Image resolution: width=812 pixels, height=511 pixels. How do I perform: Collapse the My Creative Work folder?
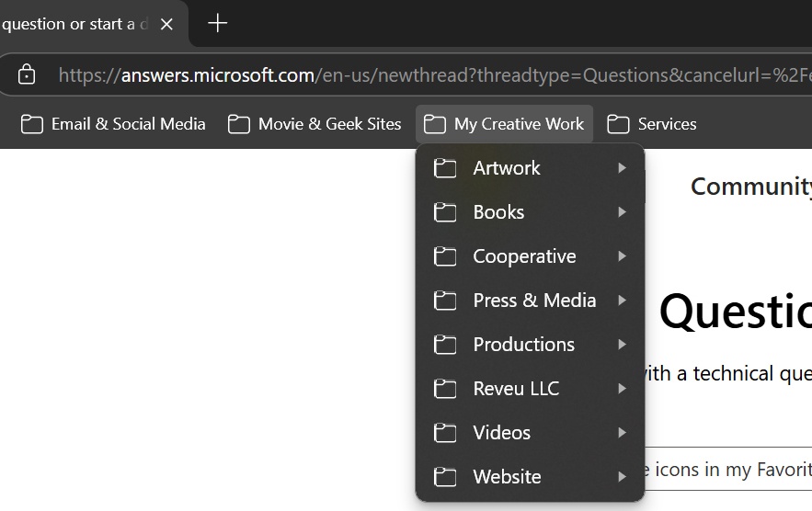point(504,124)
